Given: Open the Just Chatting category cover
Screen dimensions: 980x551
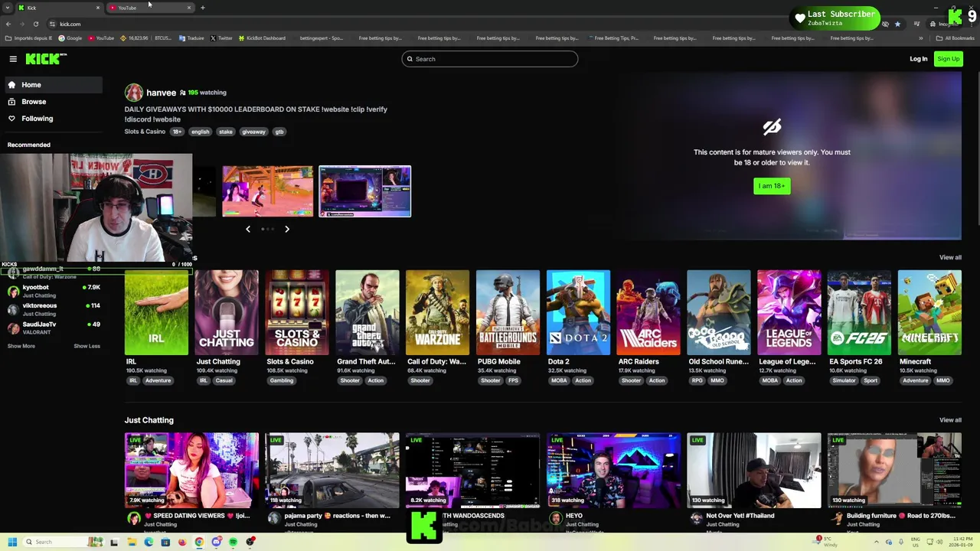Looking at the screenshot, I should pos(227,312).
